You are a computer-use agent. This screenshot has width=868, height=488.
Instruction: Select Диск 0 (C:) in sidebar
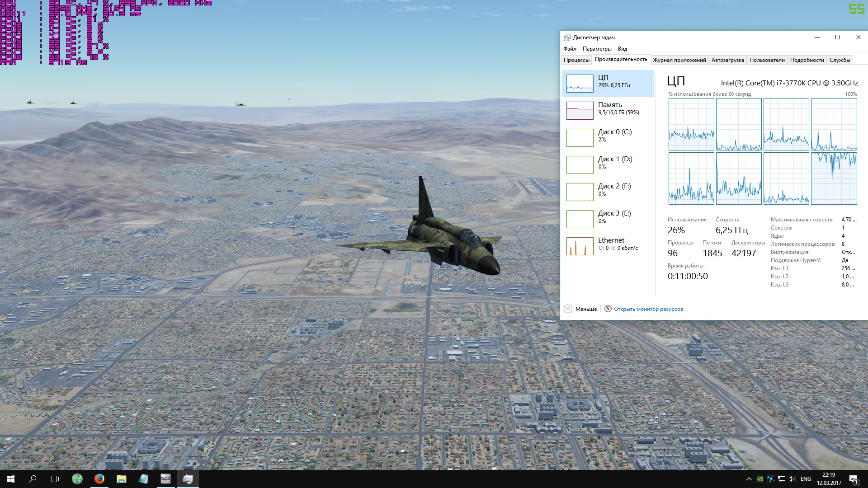click(x=608, y=138)
